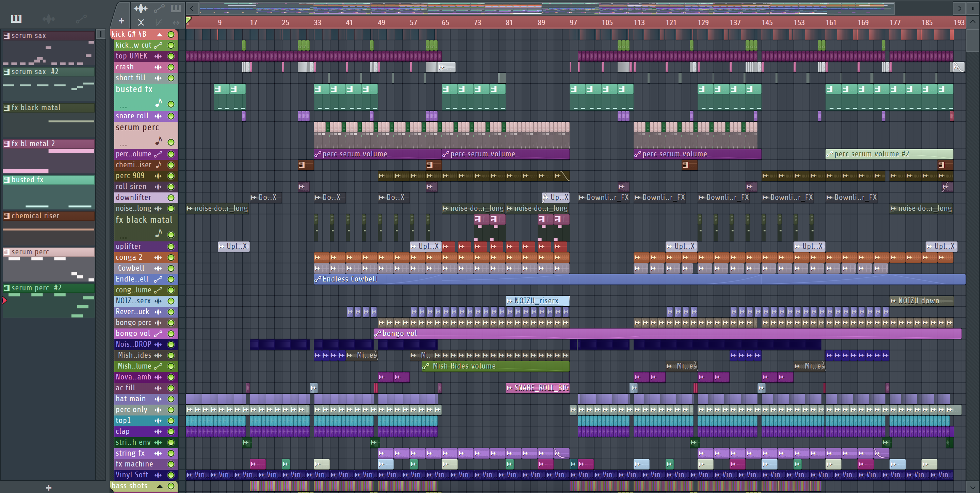The image size is (980, 493).
Task: Mute the snare roll track
Action: point(171,116)
